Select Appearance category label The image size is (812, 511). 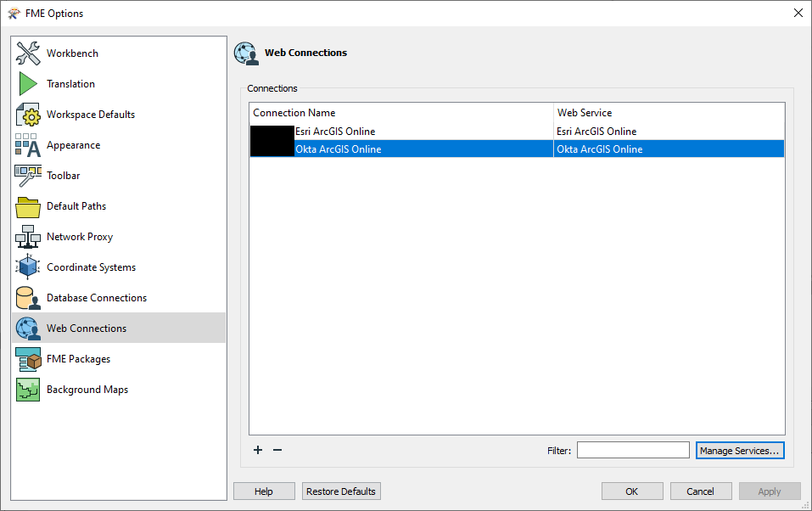point(74,145)
